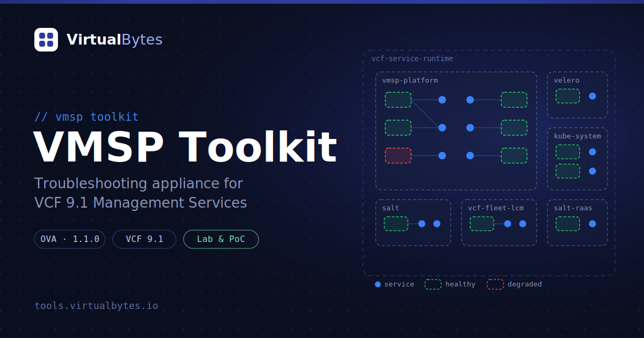Select the VCF 9.1 badge
The image size is (644, 338).
pos(144,239)
